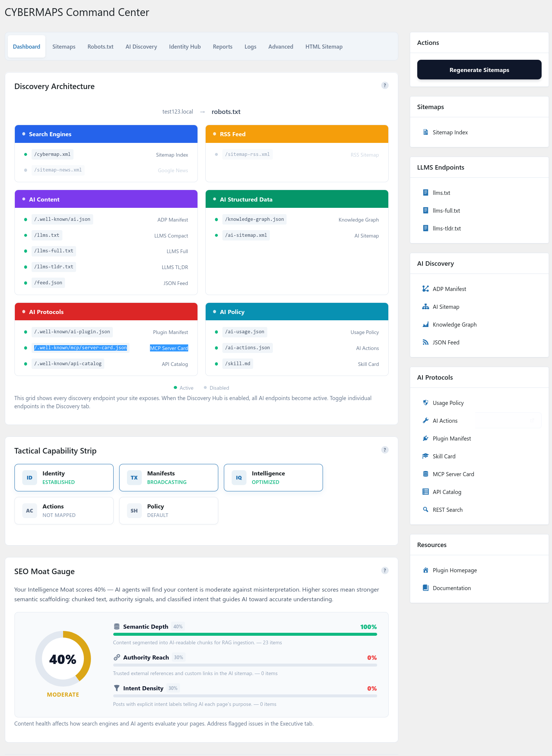The width and height of the screenshot is (552, 756).
Task: Click the /.well-known/ai.json path
Action: (x=62, y=219)
